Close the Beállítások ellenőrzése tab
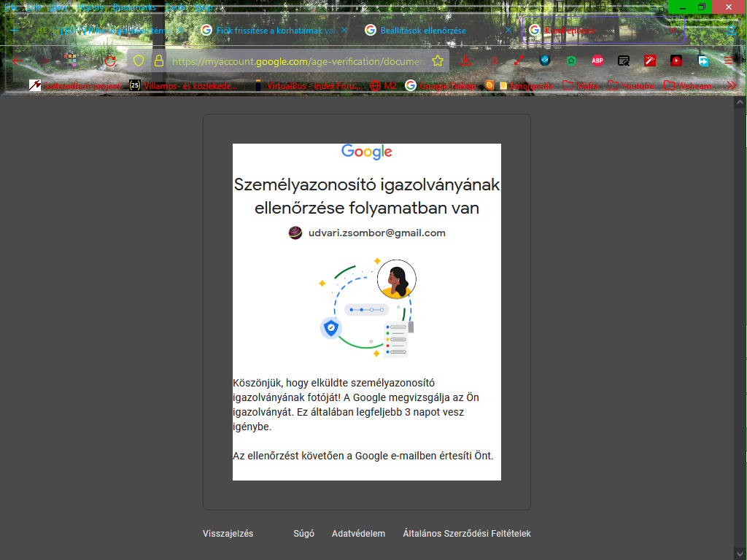This screenshot has height=560, width=747. tap(508, 30)
